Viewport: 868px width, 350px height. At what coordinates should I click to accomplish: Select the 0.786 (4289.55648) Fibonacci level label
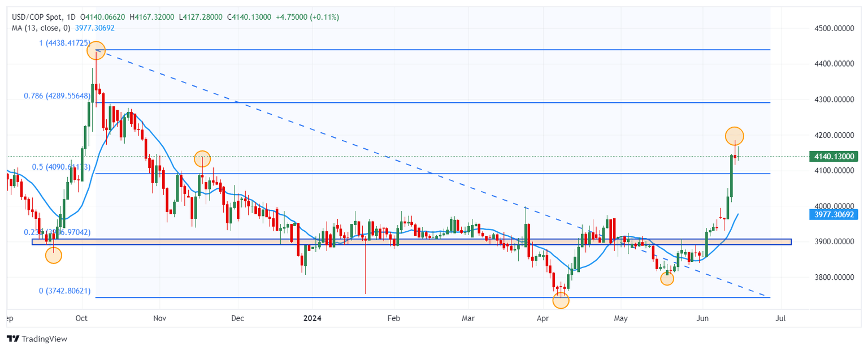click(57, 96)
